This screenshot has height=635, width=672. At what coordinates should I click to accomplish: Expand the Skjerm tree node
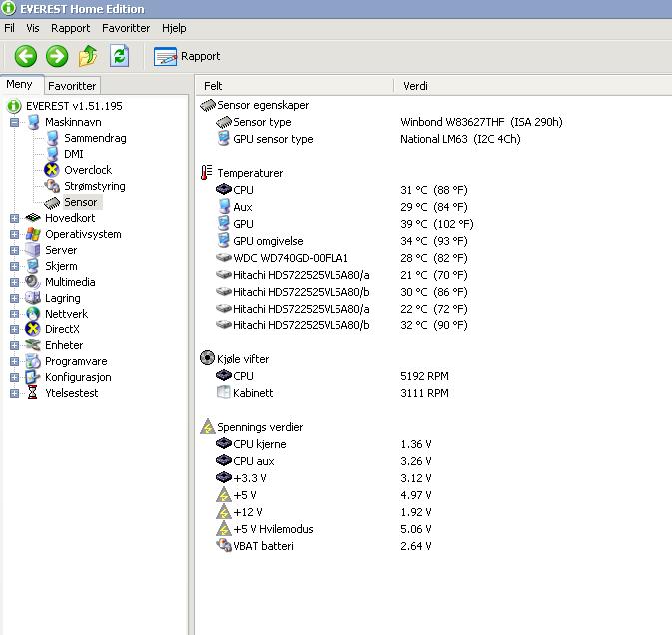pyautogui.click(x=15, y=266)
